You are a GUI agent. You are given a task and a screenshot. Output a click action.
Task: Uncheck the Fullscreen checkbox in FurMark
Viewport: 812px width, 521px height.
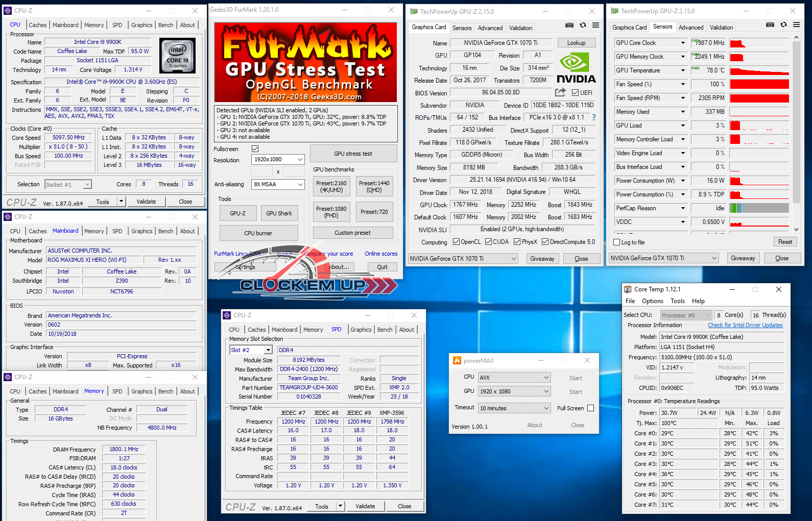coord(255,149)
